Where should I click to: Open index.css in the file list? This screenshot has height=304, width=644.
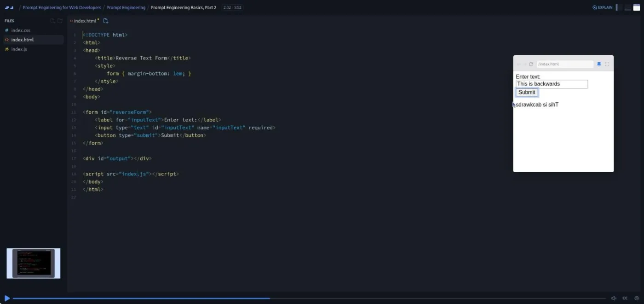33,30
